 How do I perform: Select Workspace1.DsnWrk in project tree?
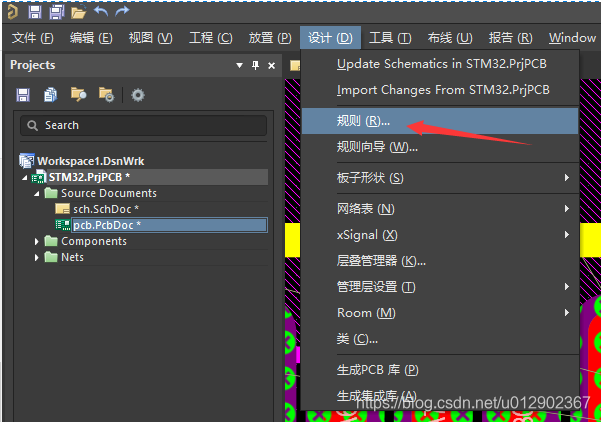[90, 161]
